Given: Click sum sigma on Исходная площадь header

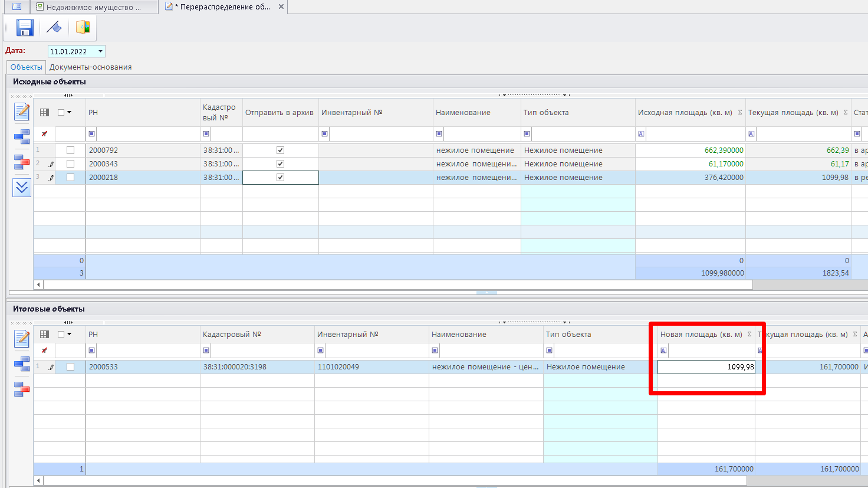Looking at the screenshot, I should [x=740, y=112].
